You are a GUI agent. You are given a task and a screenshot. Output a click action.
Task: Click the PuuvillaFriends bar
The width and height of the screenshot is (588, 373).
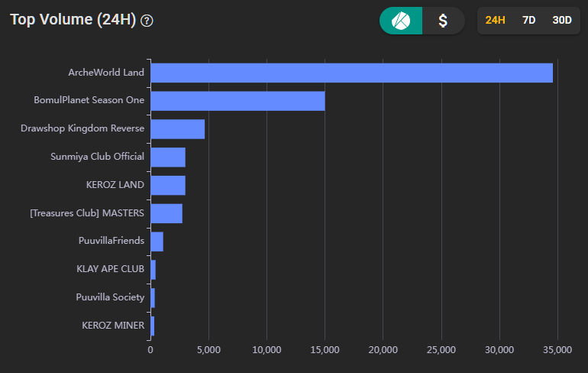[x=157, y=242]
